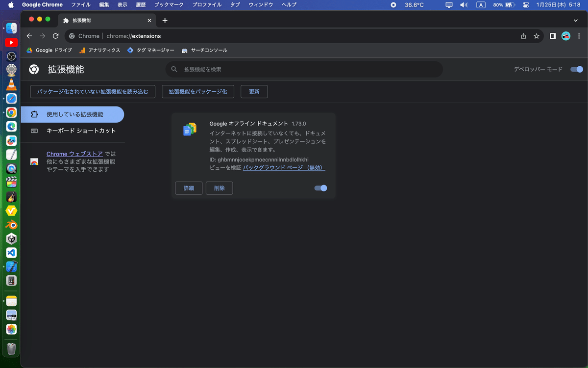Open Safari from the dock
Viewport: 588px width, 368px height.
pos(12,99)
